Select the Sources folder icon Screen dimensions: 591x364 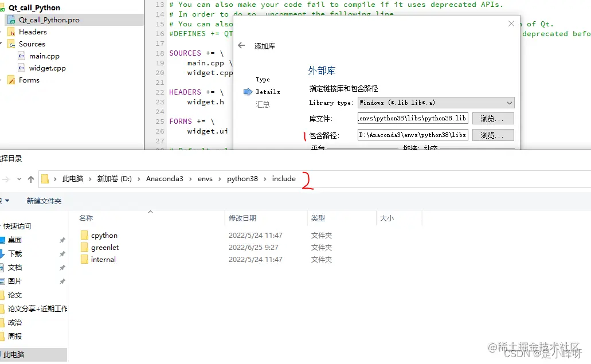click(x=11, y=44)
